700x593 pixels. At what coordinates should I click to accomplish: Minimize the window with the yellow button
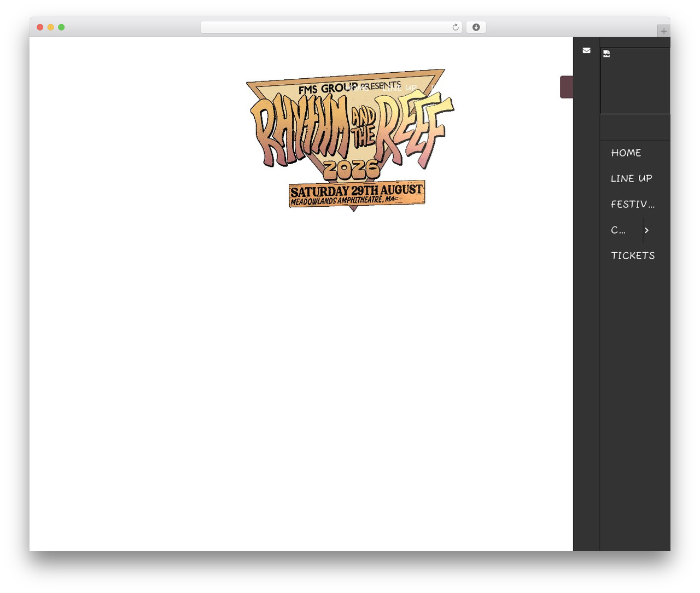(x=51, y=27)
